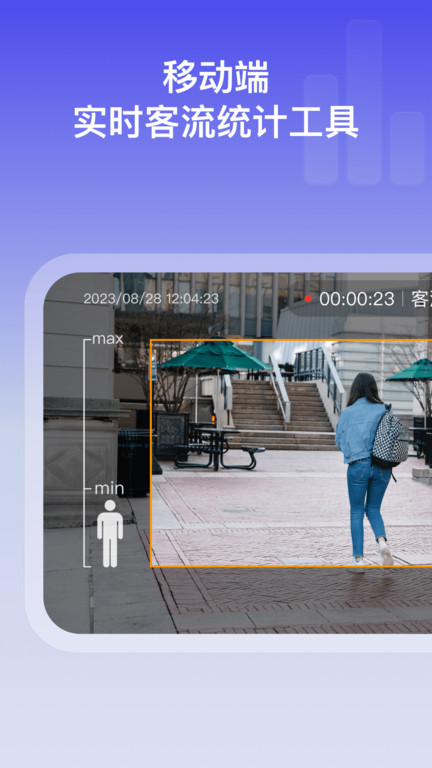
Task: Click the shortest translucent bar chart column on right
Action: coord(407,148)
